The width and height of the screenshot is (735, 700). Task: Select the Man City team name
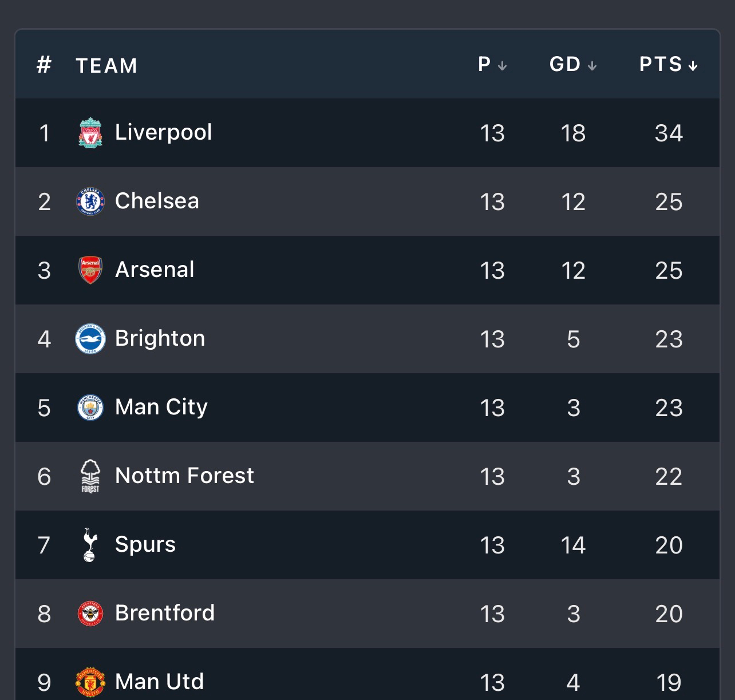(161, 407)
